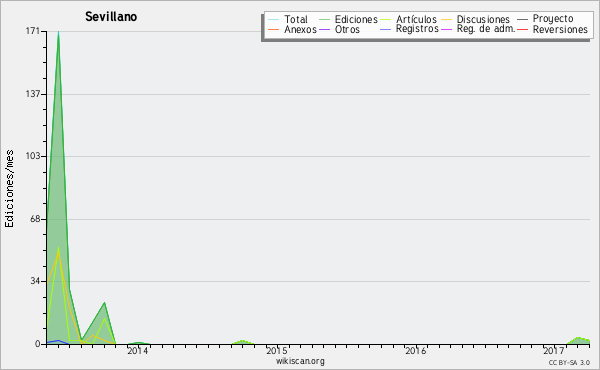Click the 2014 x-axis label
Image resolution: width=600 pixels, height=370 pixels.
coord(137,351)
